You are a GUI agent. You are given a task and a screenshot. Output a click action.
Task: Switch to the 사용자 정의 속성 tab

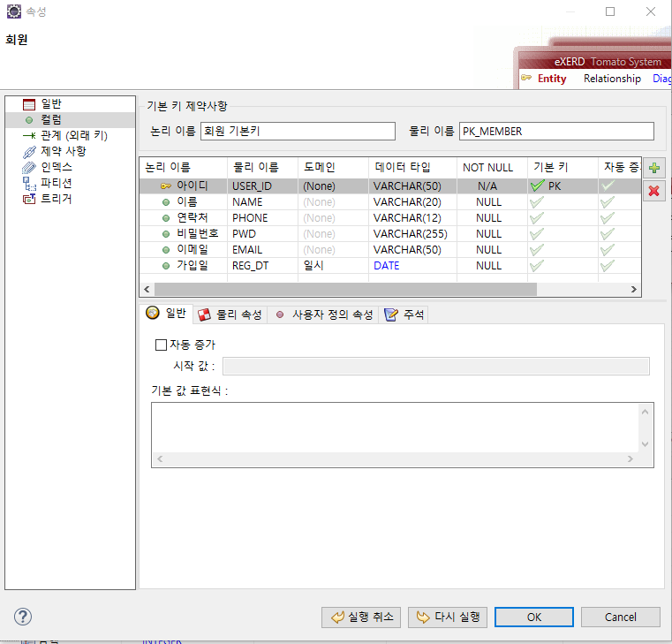pos(323,314)
